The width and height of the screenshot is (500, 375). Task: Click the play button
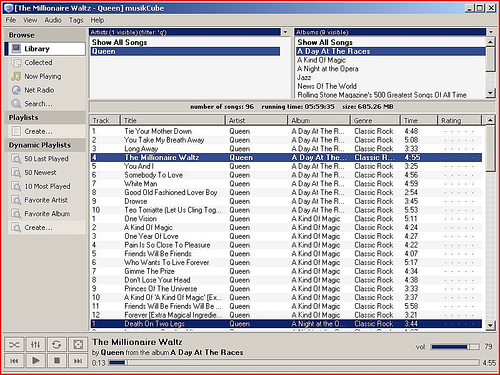pyautogui.click(x=35, y=361)
